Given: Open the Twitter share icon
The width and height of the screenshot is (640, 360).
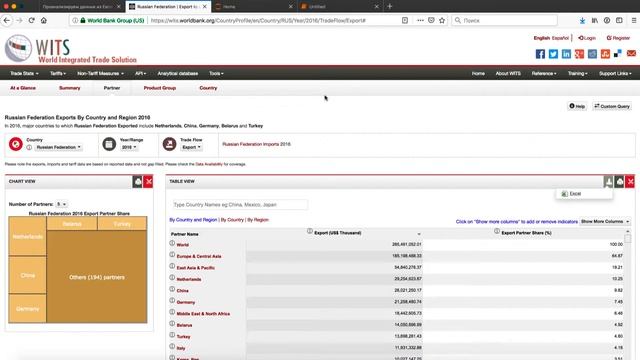Looking at the screenshot, I should (x=553, y=54).
